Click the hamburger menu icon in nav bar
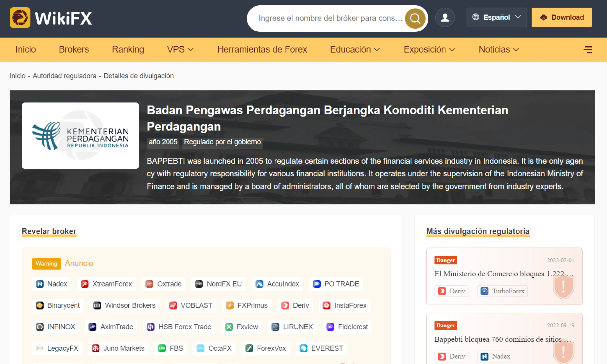 click(x=588, y=49)
